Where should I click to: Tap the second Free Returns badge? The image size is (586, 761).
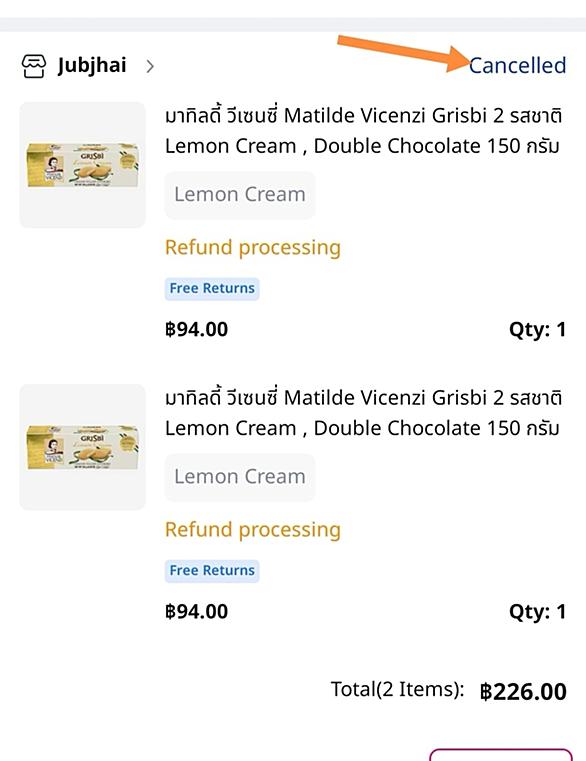212,571
